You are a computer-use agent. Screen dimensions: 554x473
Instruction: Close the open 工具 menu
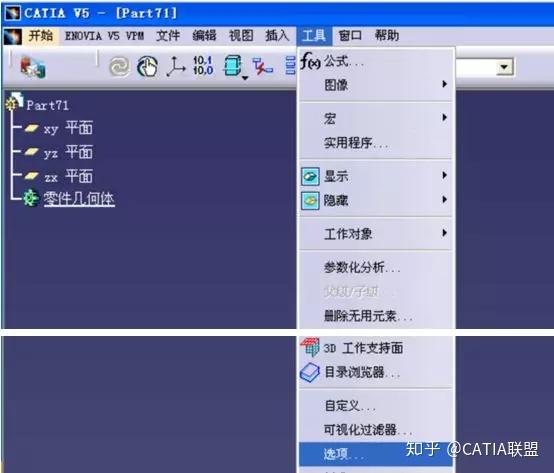click(314, 36)
